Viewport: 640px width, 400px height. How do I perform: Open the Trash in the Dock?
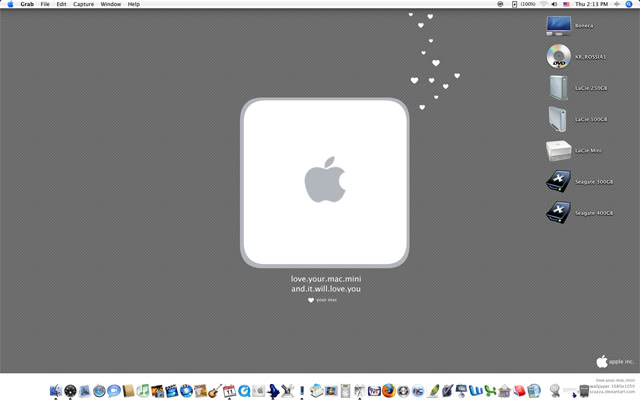584,391
